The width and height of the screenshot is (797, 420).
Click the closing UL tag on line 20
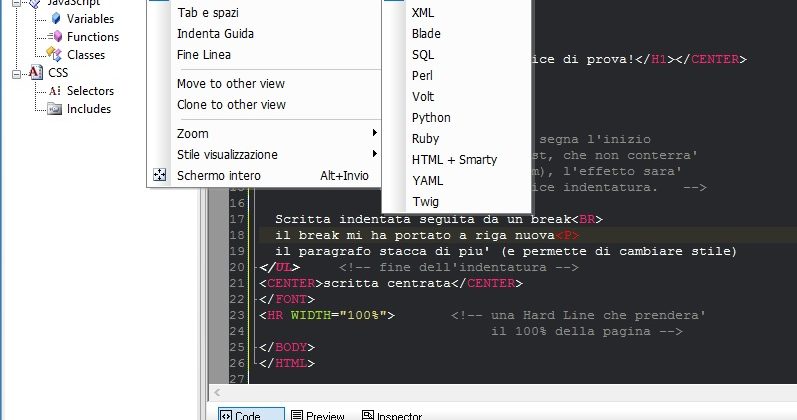[x=279, y=267]
